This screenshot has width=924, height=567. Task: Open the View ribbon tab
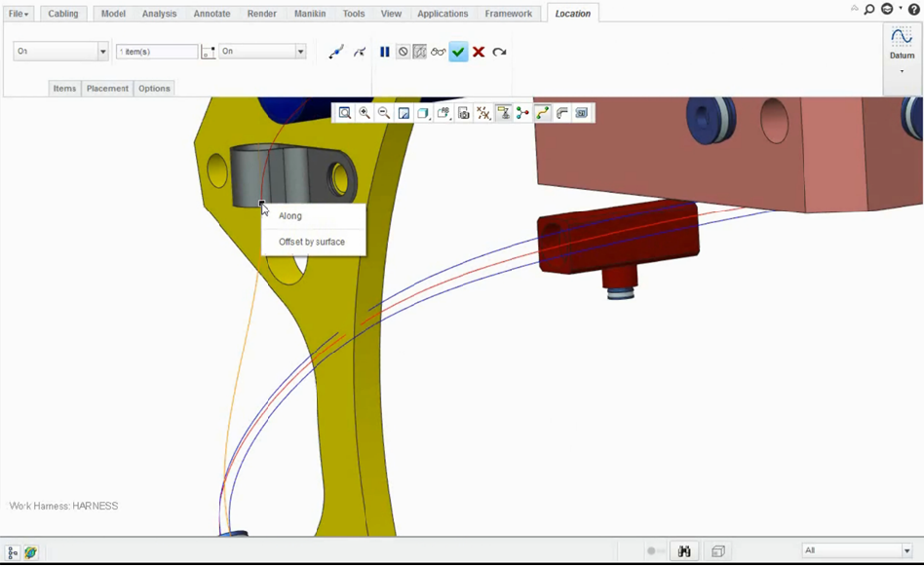(391, 14)
